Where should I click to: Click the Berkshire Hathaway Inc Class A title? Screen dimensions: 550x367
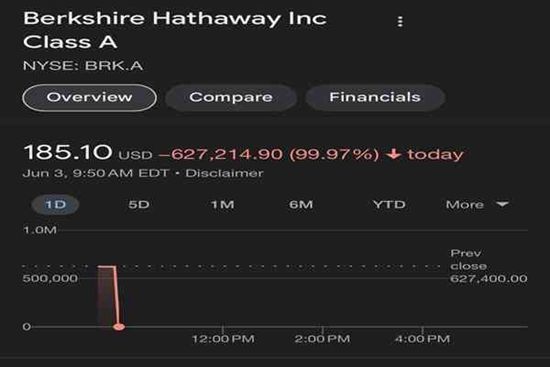(175, 30)
